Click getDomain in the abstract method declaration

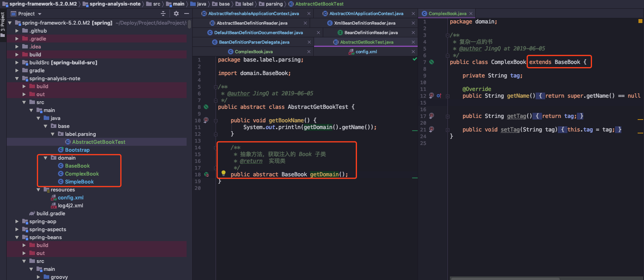pyautogui.click(x=324, y=174)
